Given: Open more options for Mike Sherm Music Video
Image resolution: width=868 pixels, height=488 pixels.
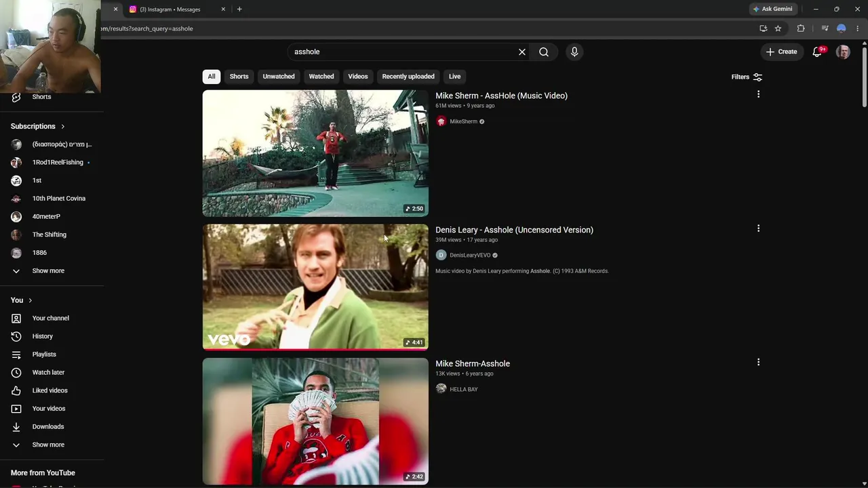Looking at the screenshot, I should click(758, 94).
